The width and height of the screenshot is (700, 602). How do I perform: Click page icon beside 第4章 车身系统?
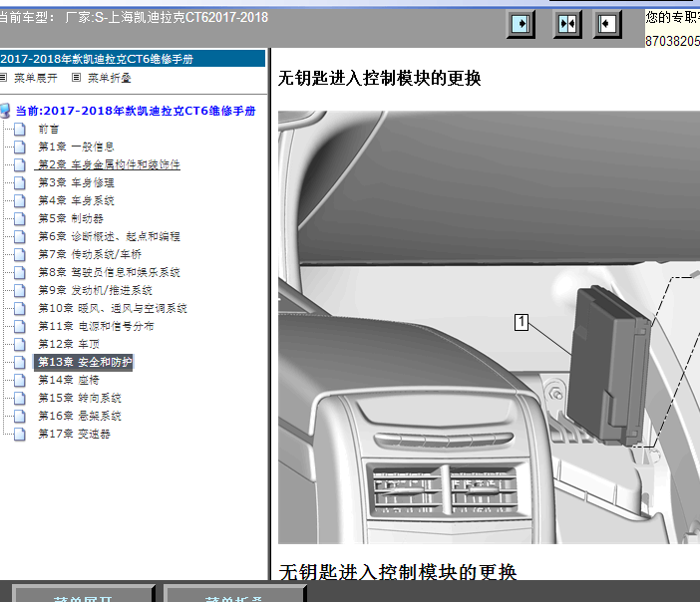pos(19,200)
